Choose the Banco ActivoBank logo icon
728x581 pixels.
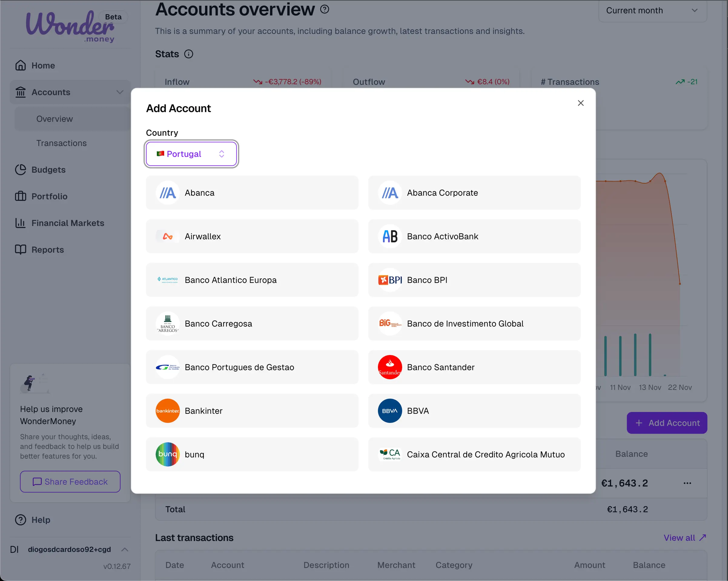pos(390,236)
